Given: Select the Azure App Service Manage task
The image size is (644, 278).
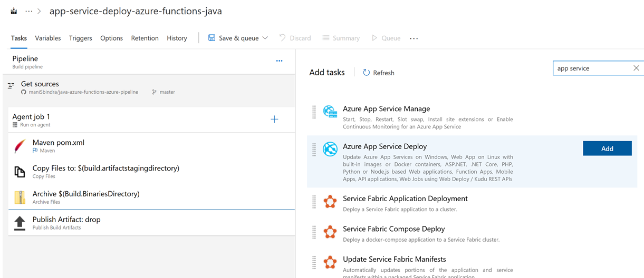Looking at the screenshot, I should click(x=472, y=118).
